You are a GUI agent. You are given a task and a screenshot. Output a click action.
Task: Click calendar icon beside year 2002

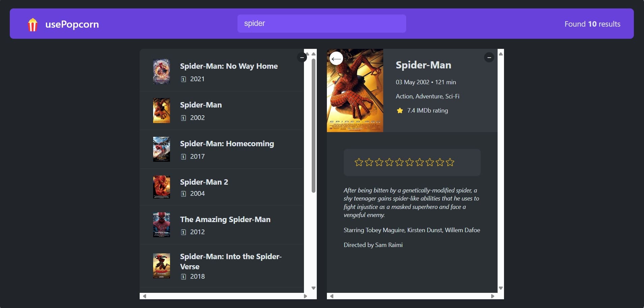click(x=183, y=118)
